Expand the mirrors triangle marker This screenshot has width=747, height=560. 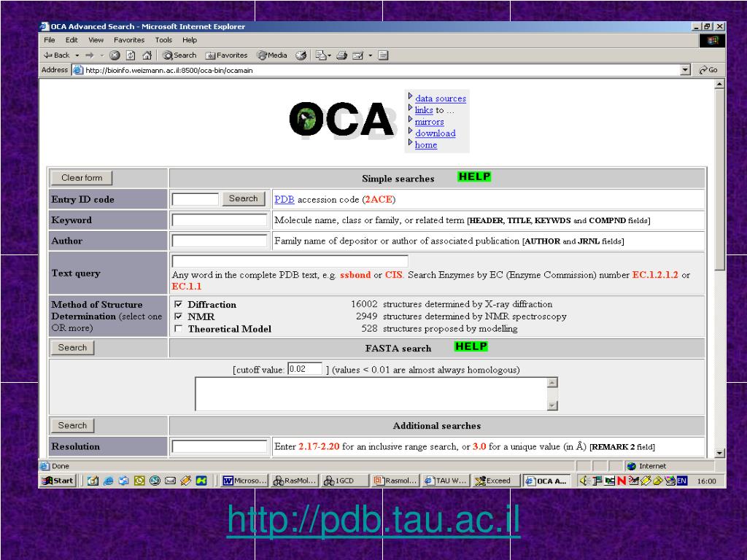pos(410,120)
